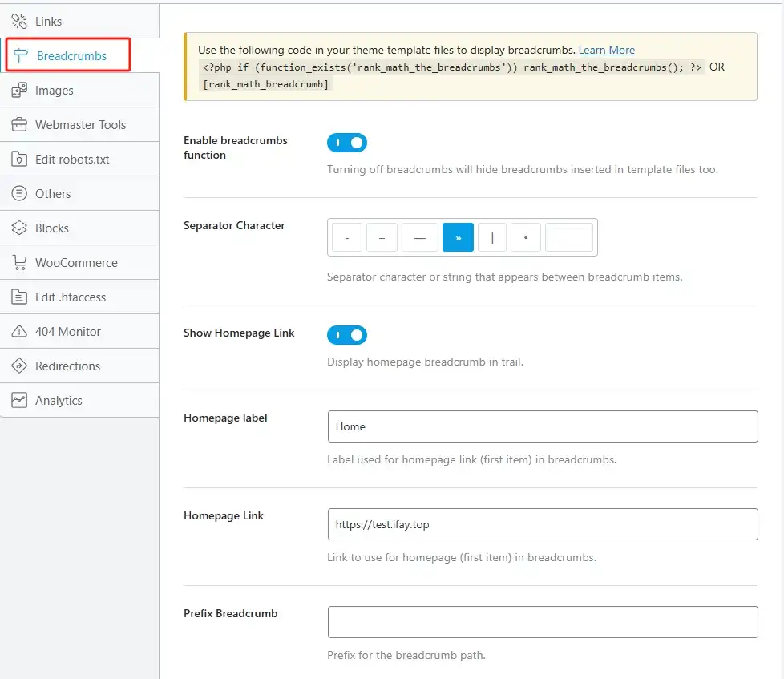Click the Links sidebar icon
The width and height of the screenshot is (784, 679).
tap(19, 21)
